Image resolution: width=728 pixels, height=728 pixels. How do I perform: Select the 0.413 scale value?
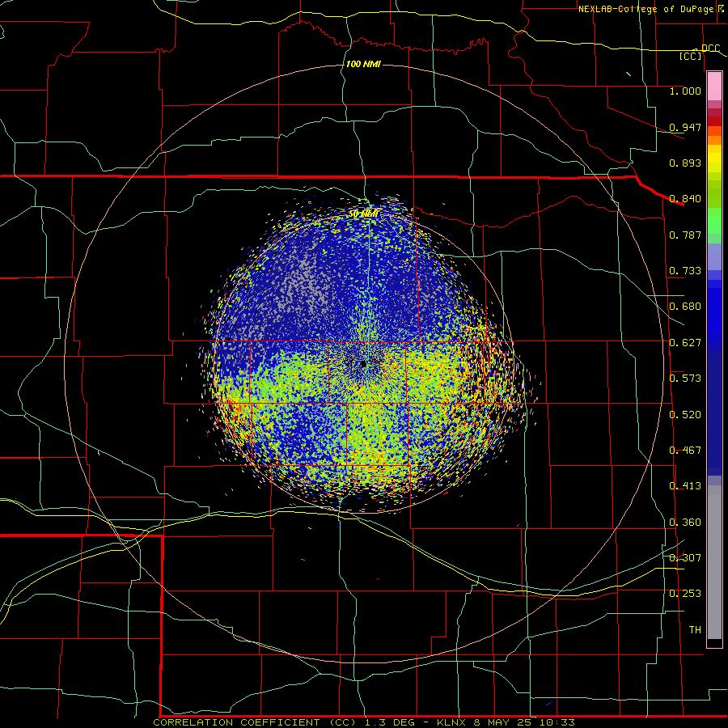click(685, 486)
